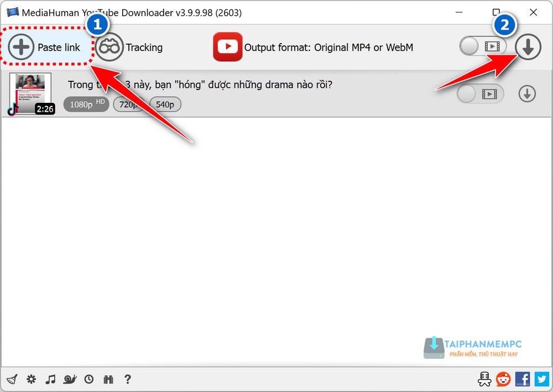Open the Output format selector
553x392 pixels.
tap(313, 48)
